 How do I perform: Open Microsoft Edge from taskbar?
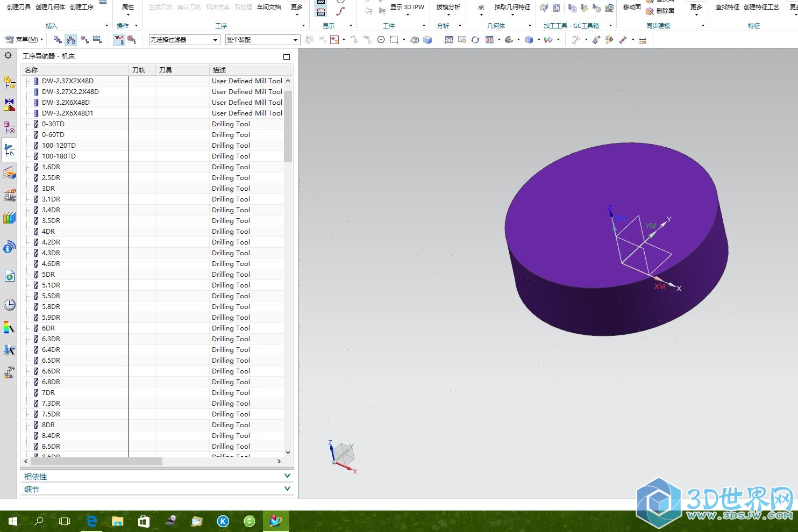click(x=91, y=521)
